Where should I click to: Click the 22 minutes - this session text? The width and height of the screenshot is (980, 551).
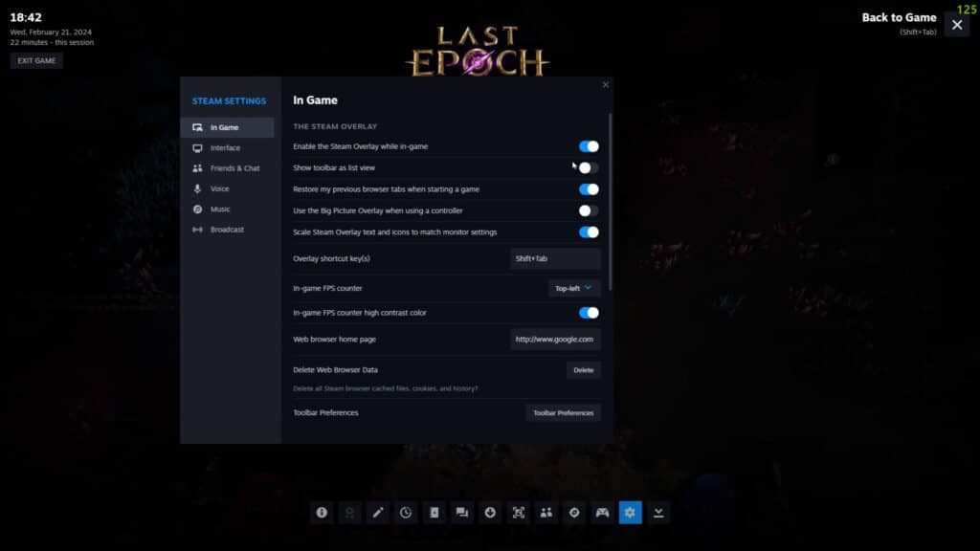[x=52, y=42]
